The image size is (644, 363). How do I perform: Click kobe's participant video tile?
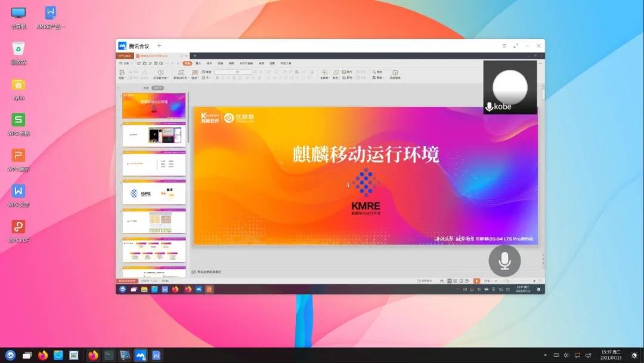[x=510, y=88]
